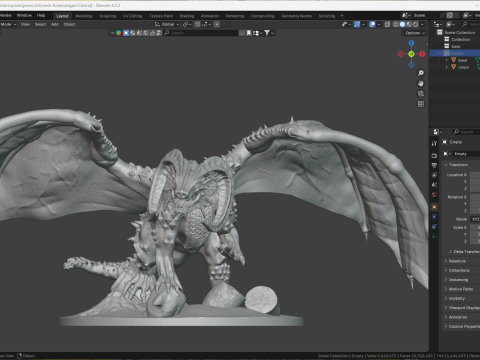Click the asset Search field in viewport header
This screenshot has width=480, height=360.
pyautogui.click(x=201, y=33)
